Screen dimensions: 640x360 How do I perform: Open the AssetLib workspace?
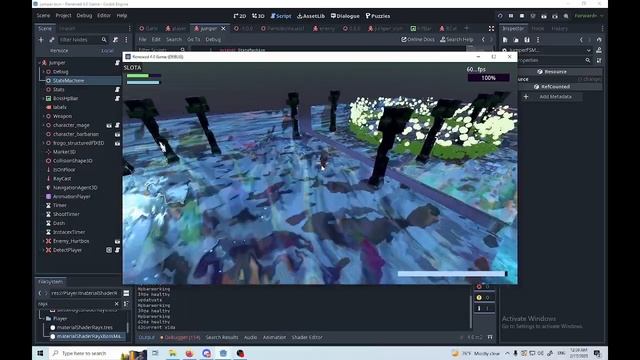(x=311, y=16)
